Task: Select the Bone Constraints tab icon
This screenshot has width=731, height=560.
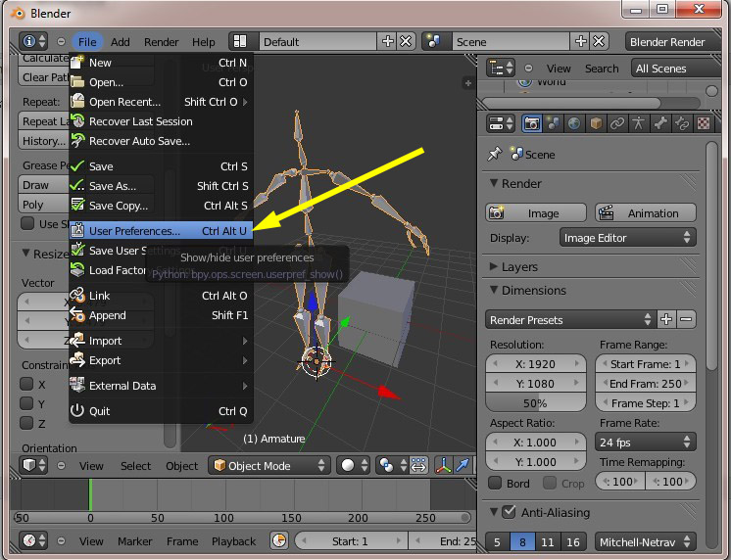Action: [x=682, y=123]
